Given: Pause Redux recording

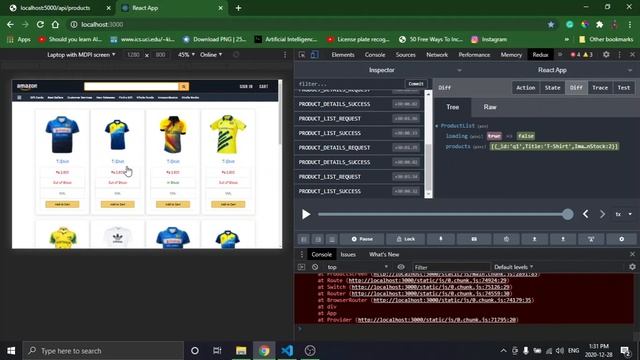Looking at the screenshot, I should click(362, 239).
